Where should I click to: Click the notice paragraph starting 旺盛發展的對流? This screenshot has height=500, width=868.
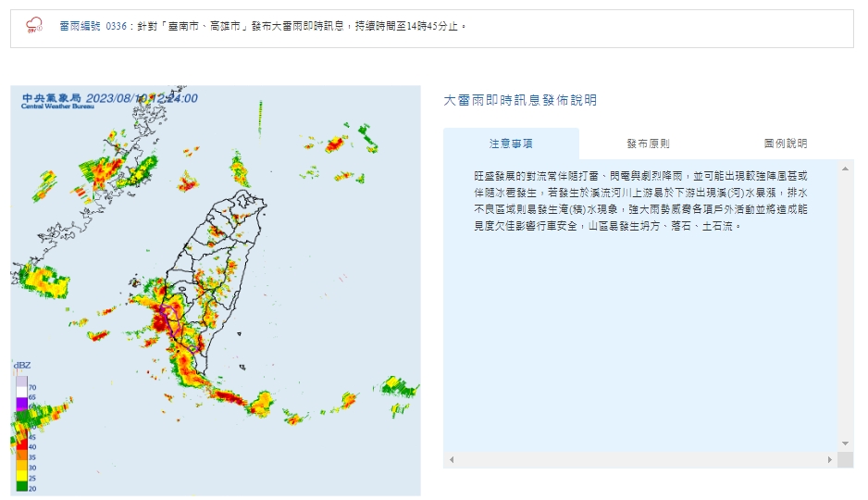[640, 201]
